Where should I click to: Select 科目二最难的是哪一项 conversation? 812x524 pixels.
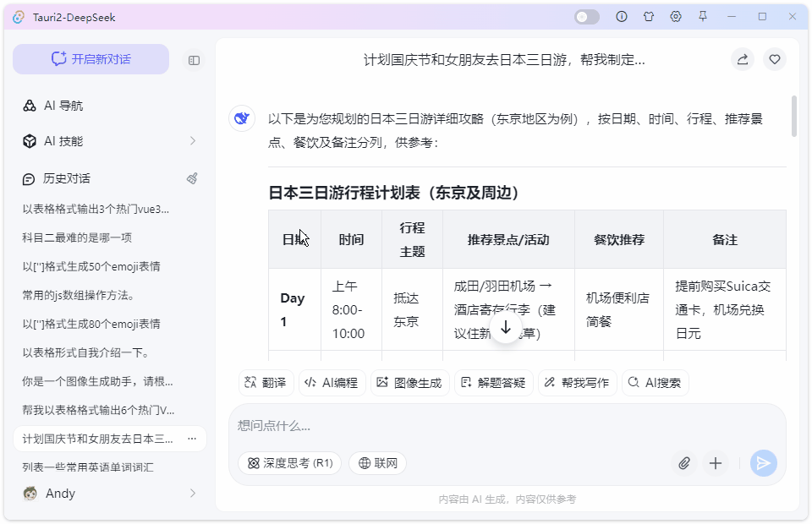[77, 237]
